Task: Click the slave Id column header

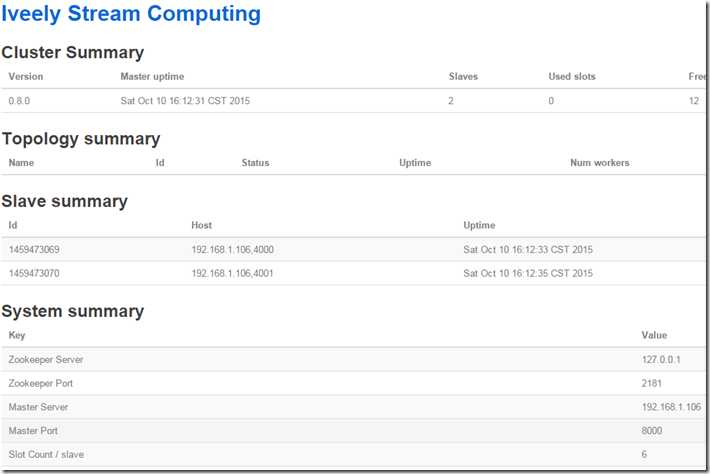Action: point(13,225)
